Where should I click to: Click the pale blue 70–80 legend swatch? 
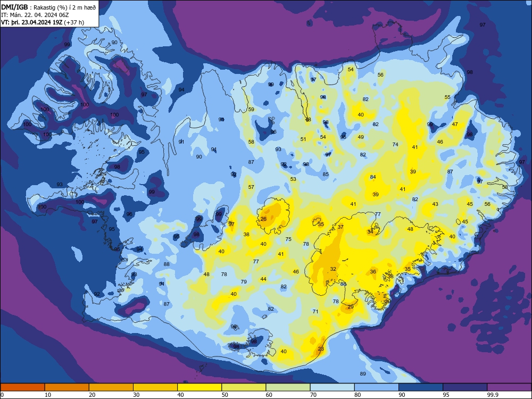[x=332, y=387]
